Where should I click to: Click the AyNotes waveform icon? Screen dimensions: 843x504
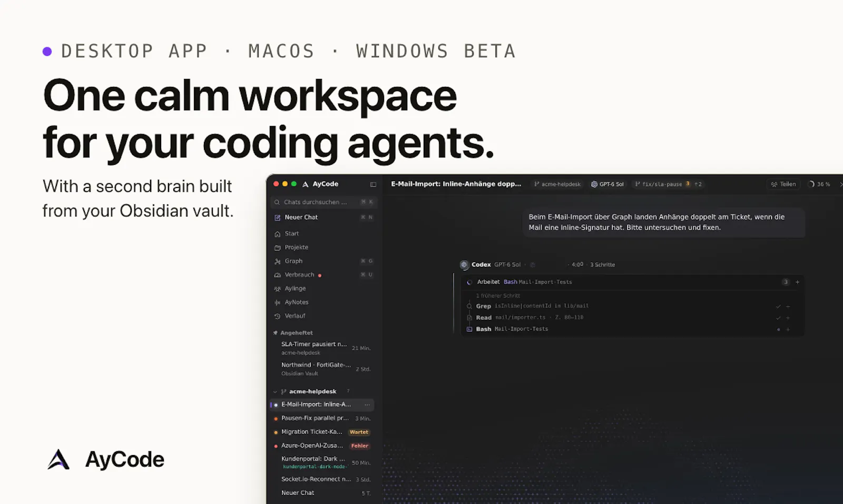click(277, 303)
